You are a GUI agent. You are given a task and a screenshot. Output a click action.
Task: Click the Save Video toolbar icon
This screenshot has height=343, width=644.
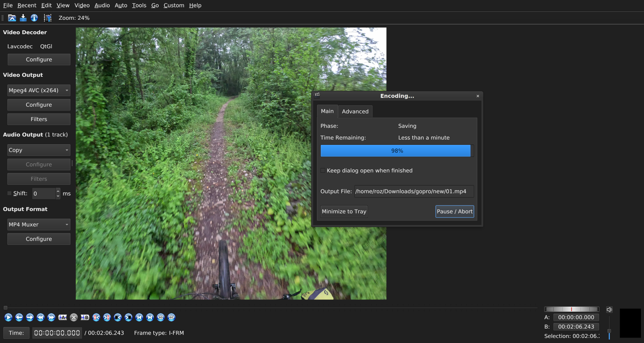(x=23, y=18)
